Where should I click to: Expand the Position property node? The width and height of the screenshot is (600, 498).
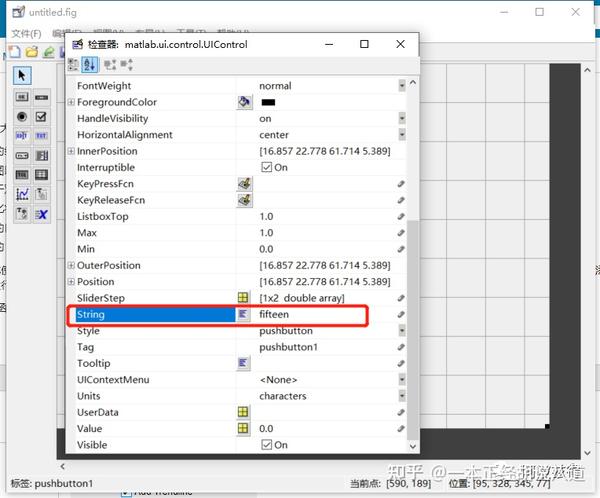pyautogui.click(x=71, y=281)
